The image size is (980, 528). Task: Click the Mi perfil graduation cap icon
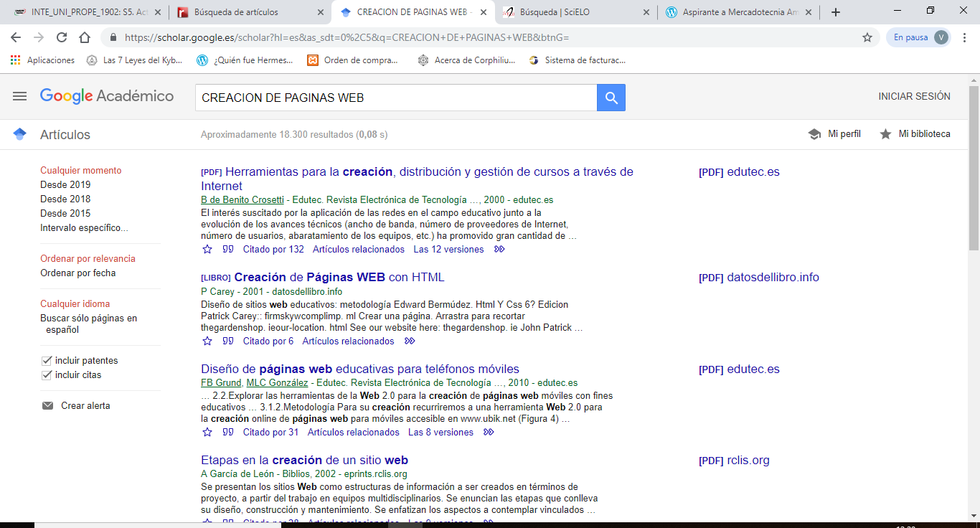tap(814, 134)
